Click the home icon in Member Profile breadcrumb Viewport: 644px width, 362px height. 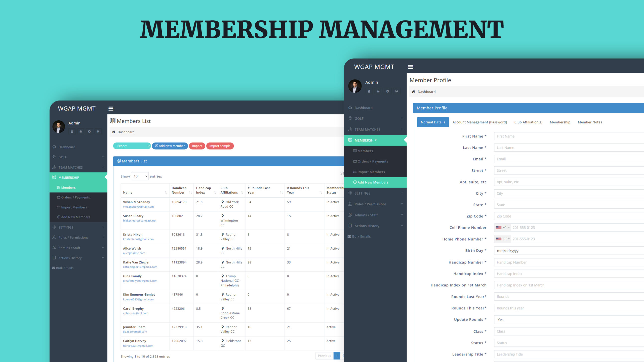pyautogui.click(x=413, y=92)
